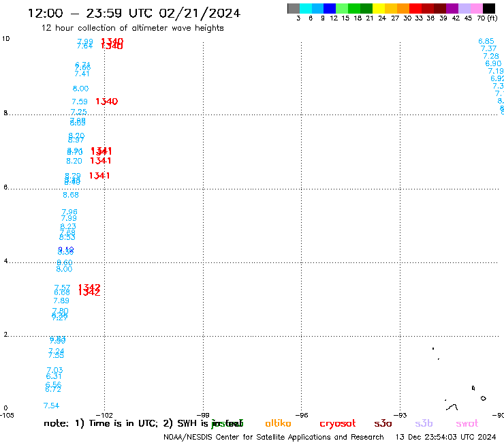Click the wave height value 7.37
The width and height of the screenshot is (504, 443).
(488, 48)
